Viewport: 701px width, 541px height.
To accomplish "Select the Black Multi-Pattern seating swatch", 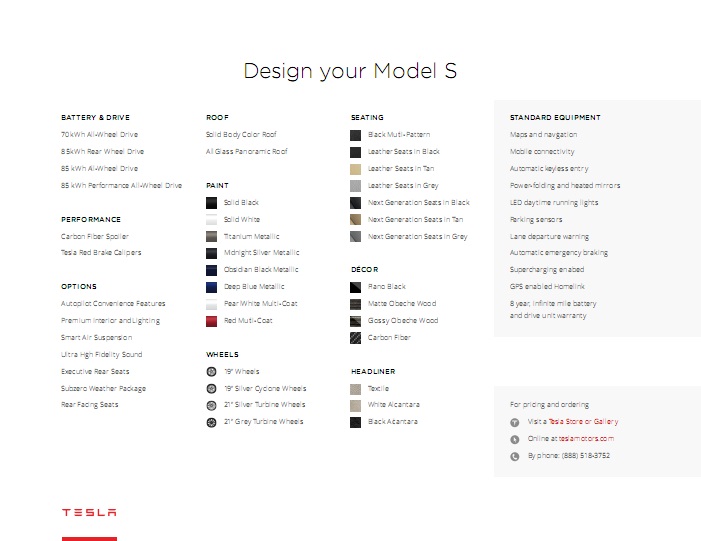I will (355, 135).
